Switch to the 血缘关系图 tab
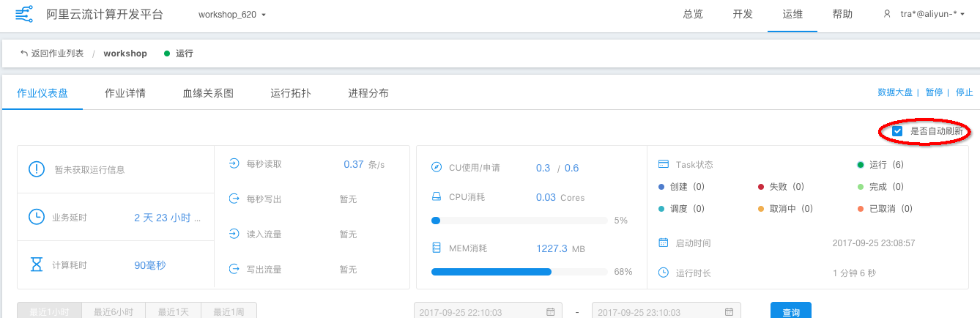The height and width of the screenshot is (318, 980). coord(208,93)
